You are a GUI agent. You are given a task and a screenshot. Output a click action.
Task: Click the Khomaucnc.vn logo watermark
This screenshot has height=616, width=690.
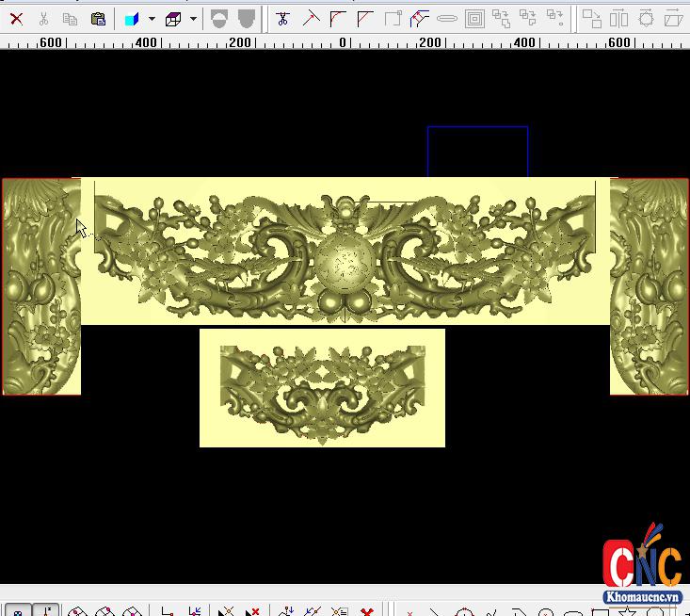[642, 563]
